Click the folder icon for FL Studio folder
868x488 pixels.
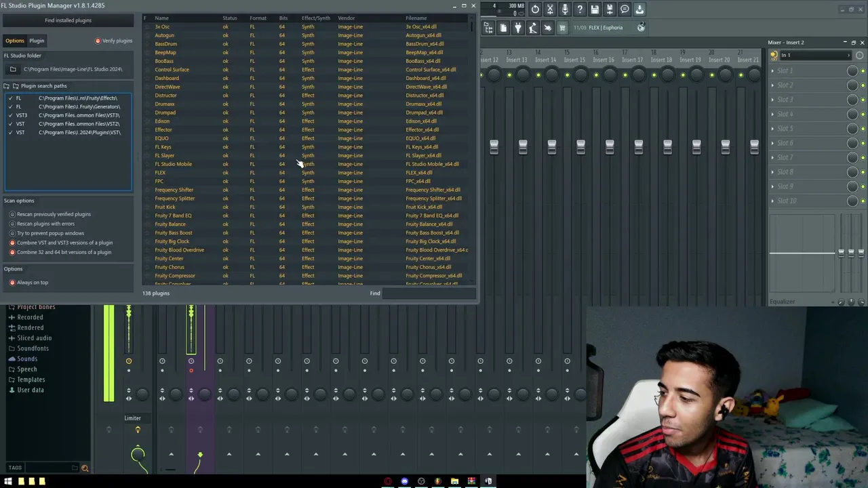point(13,69)
